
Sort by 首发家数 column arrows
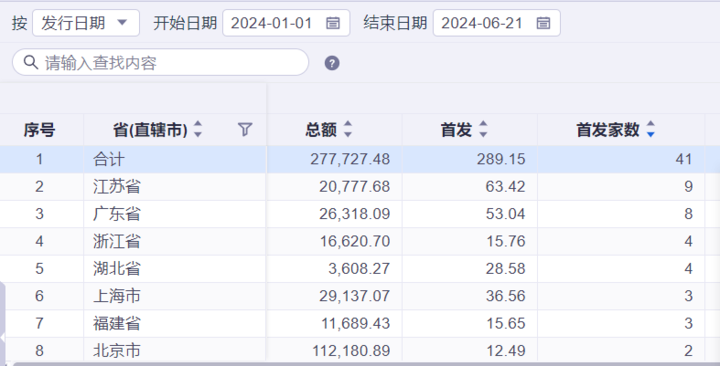[650, 129]
